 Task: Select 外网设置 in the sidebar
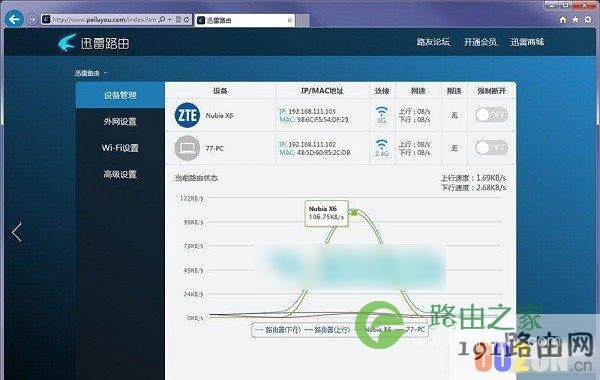(x=120, y=122)
